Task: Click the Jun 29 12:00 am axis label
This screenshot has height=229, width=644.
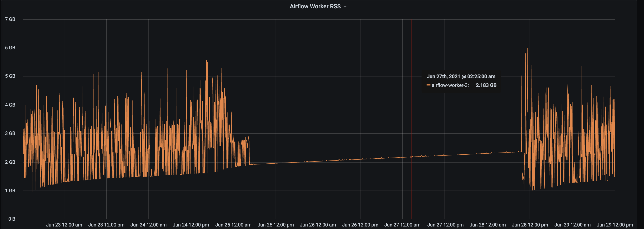Action: [572, 225]
